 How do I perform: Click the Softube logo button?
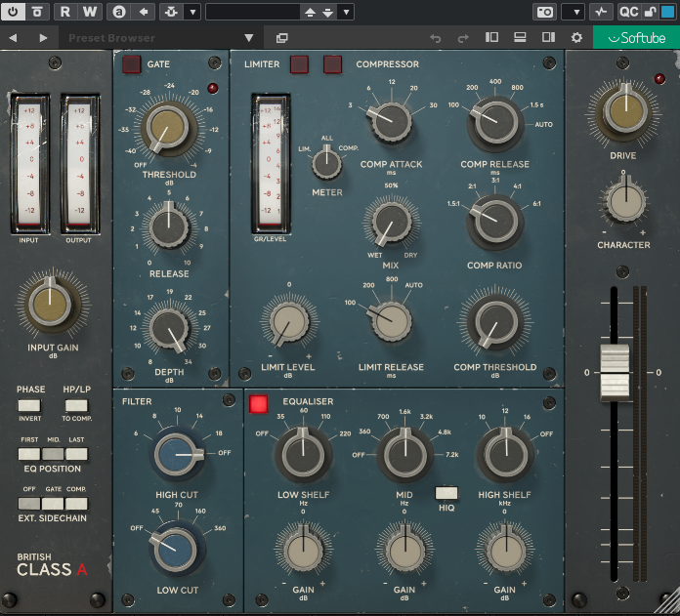pyautogui.click(x=636, y=38)
